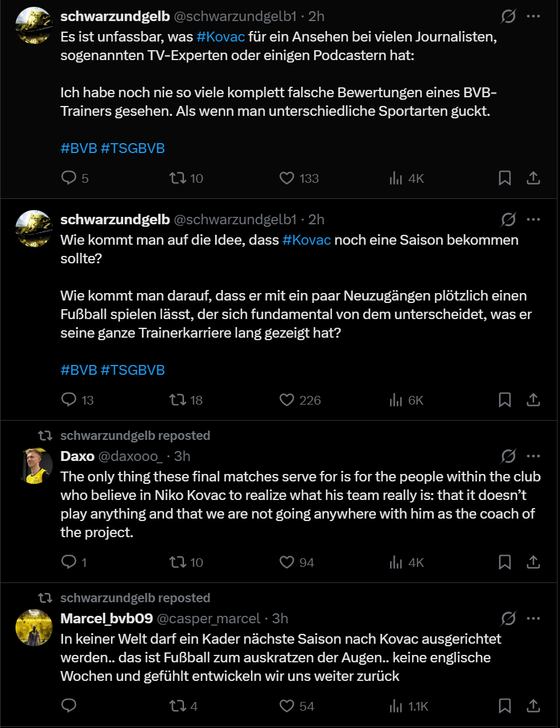Share the first schwarzundgelb post
Viewport: 560px width, 728px height.
533,178
